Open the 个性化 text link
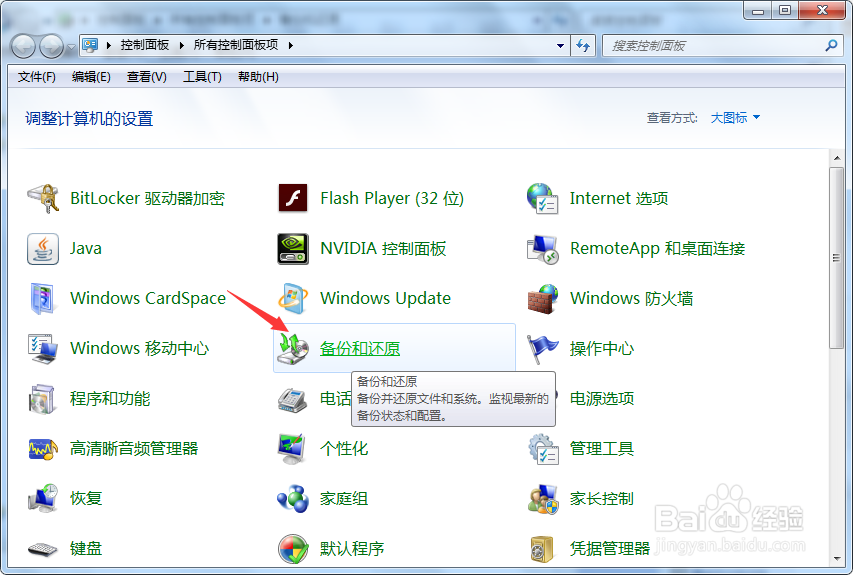853x575 pixels. click(344, 449)
